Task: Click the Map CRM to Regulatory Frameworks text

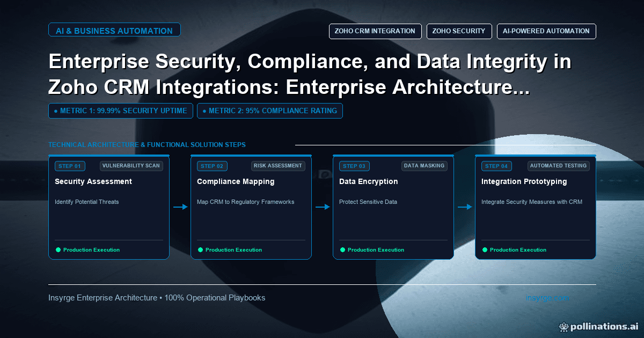Action: pos(246,202)
